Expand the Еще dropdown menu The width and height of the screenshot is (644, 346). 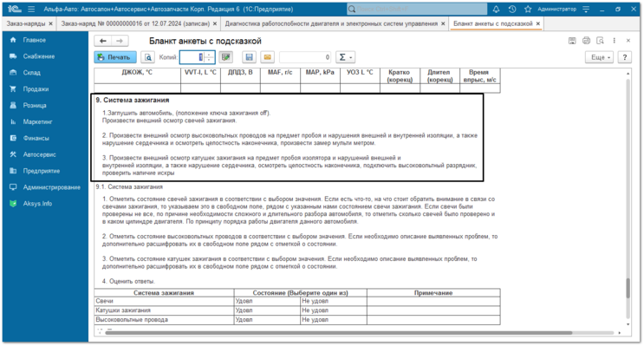pos(599,57)
